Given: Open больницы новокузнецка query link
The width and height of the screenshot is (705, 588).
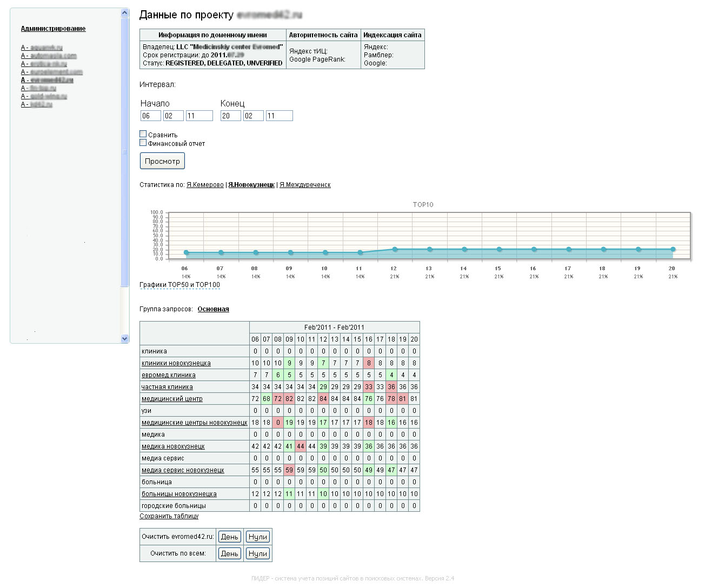Looking at the screenshot, I should (x=179, y=494).
